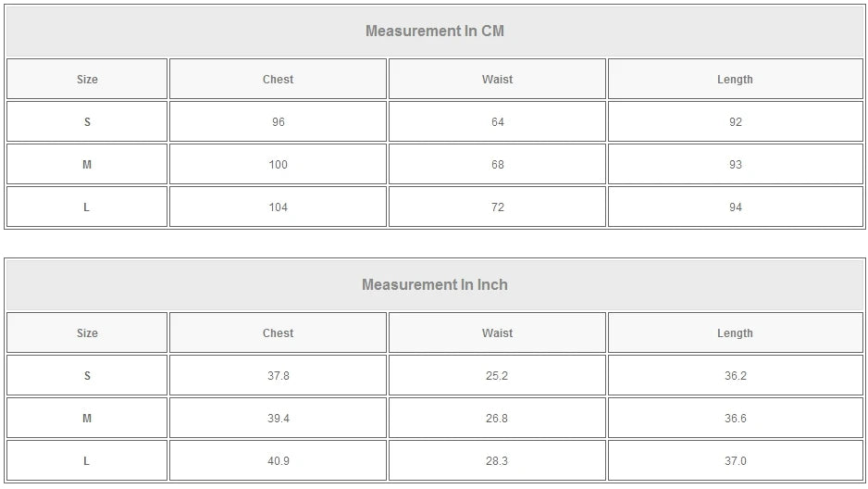Click waist value 68
868x489 pixels.
497,165
